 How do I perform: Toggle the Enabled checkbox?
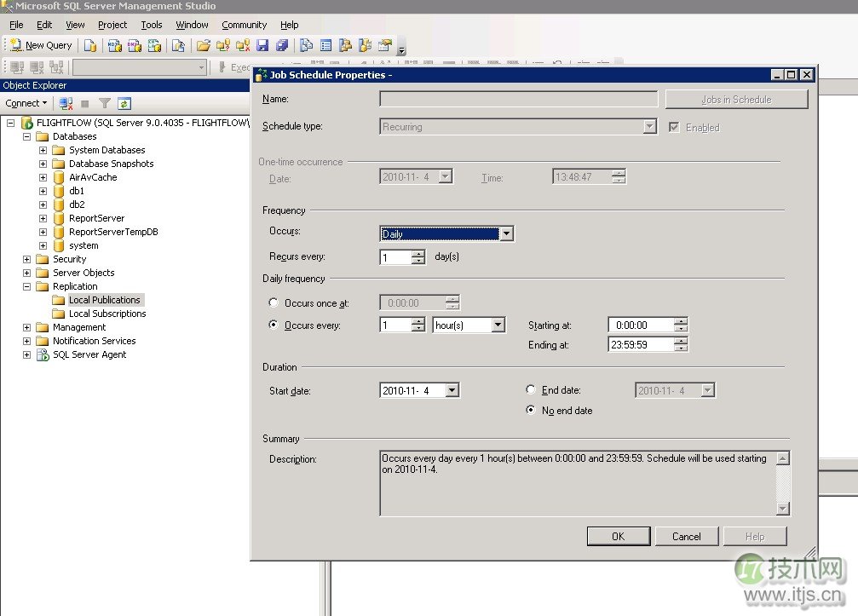[x=674, y=127]
